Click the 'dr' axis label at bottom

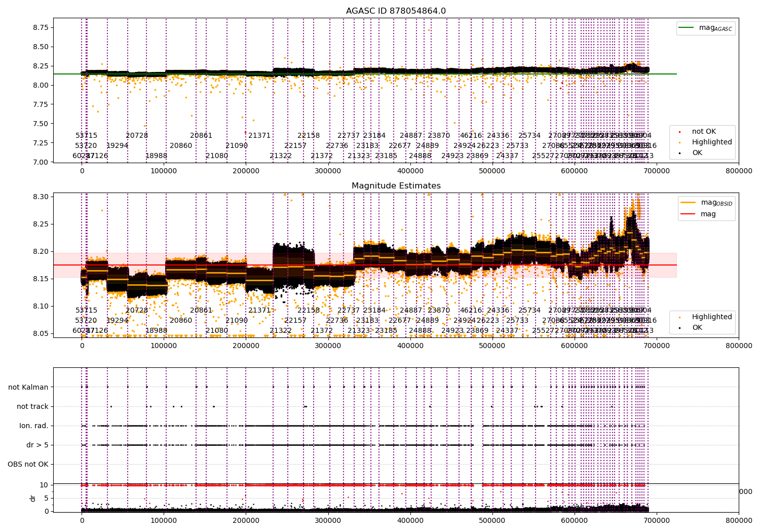(33, 498)
